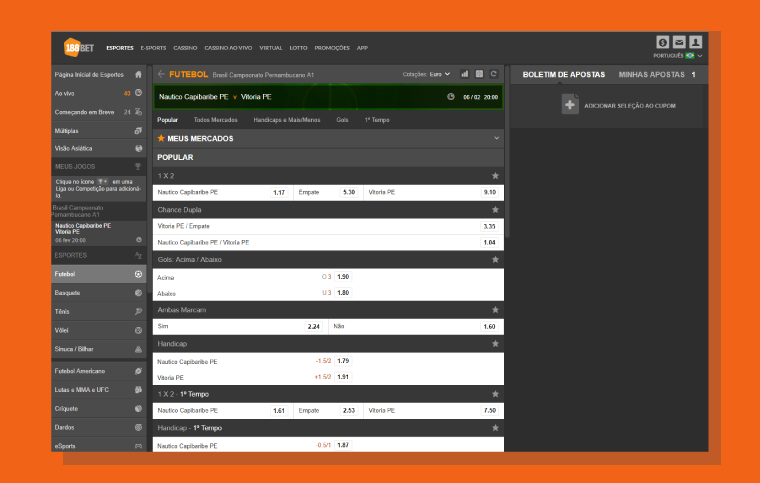This screenshot has width=760, height=483.
Task: Pick Nautico Capibaribe PE handicap odds 1.79
Action: click(343, 360)
